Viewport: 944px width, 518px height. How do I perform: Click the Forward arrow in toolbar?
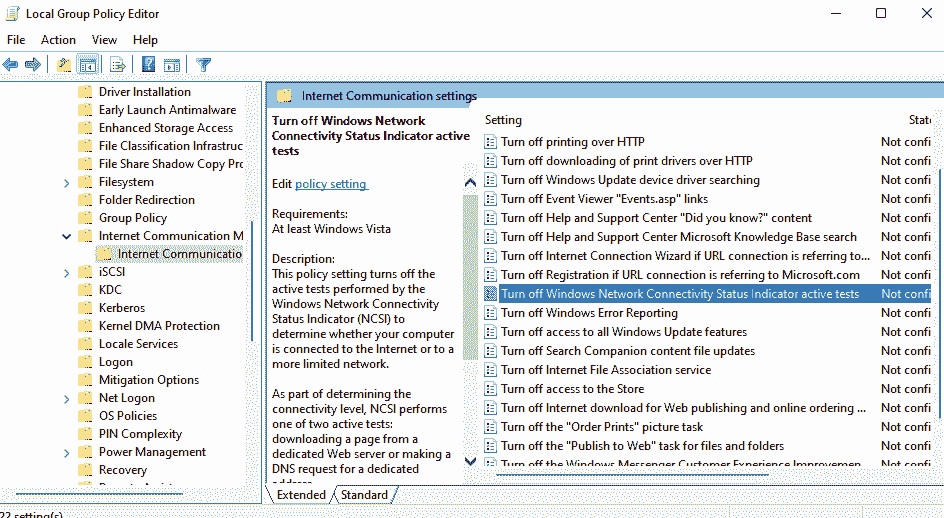(x=33, y=65)
